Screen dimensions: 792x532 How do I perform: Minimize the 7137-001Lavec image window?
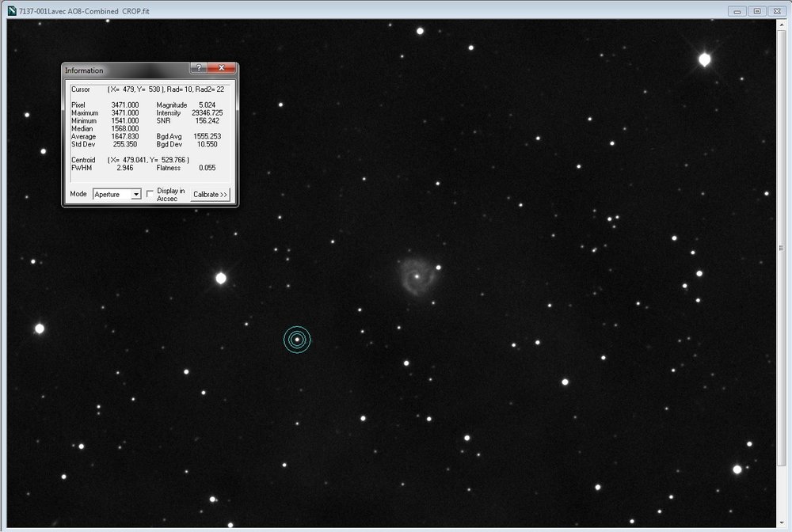point(737,11)
